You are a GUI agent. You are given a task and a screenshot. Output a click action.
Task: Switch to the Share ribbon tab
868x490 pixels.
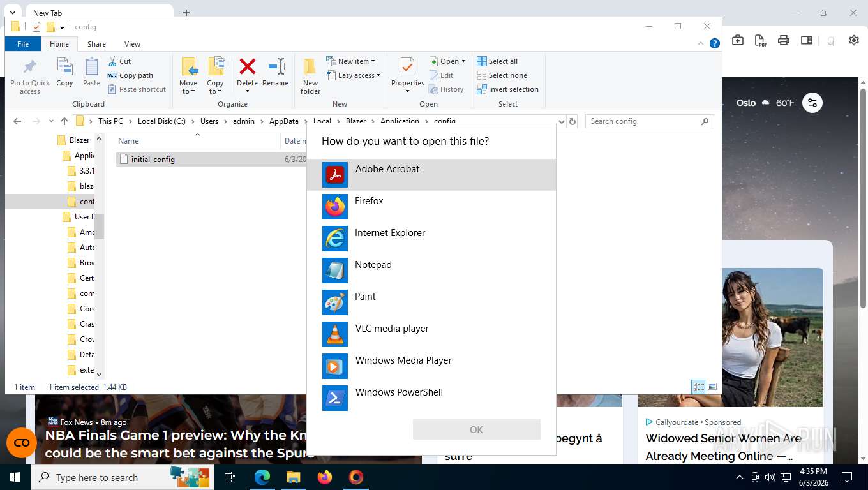point(96,44)
